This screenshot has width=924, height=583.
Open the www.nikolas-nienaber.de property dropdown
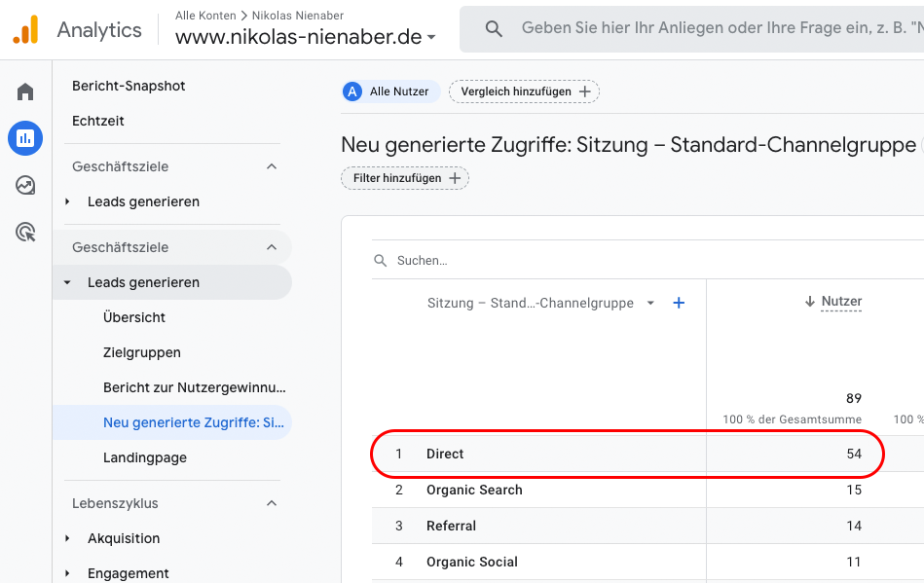click(306, 37)
